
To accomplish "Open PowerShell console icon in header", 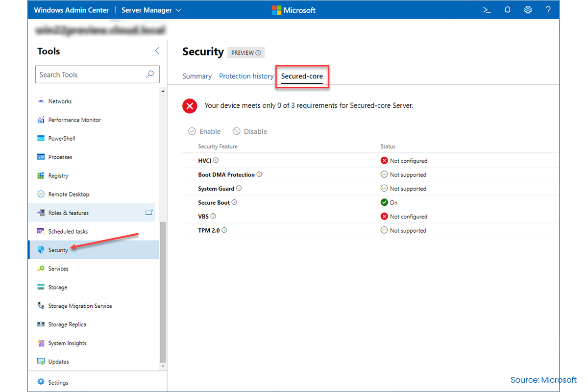I will [487, 10].
